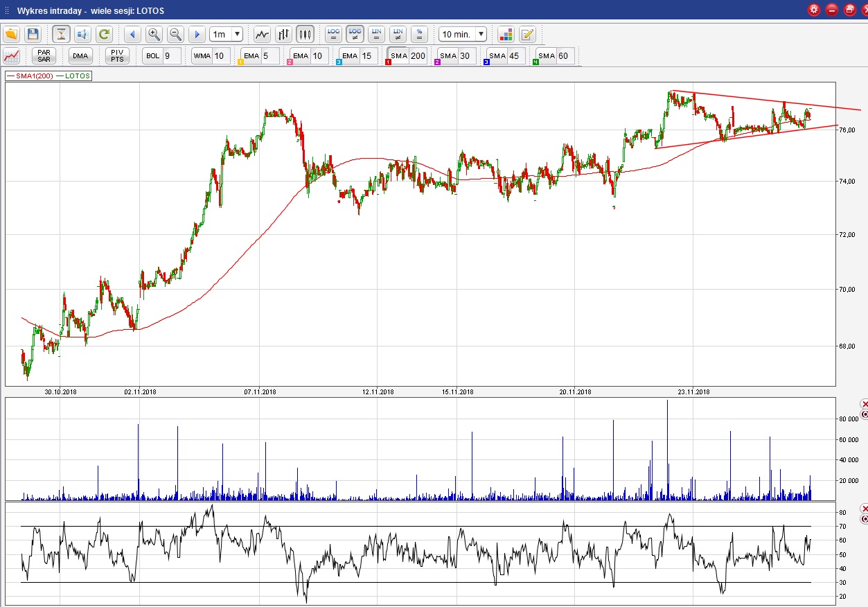This screenshot has height=607, width=868.
Task: Toggle the candlestick chart mode
Action: (x=305, y=34)
